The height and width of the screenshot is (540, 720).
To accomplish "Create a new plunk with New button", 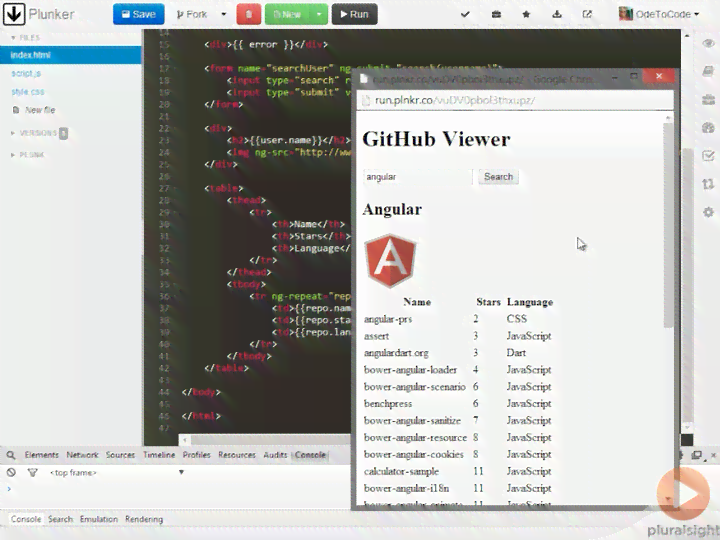I will click(x=287, y=14).
